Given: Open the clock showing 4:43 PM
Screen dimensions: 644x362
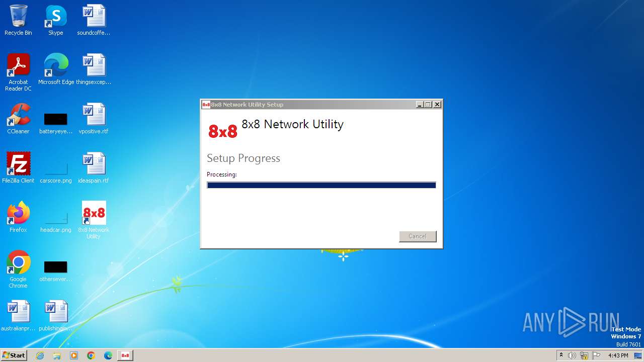Looking at the screenshot, I should 618,355.
